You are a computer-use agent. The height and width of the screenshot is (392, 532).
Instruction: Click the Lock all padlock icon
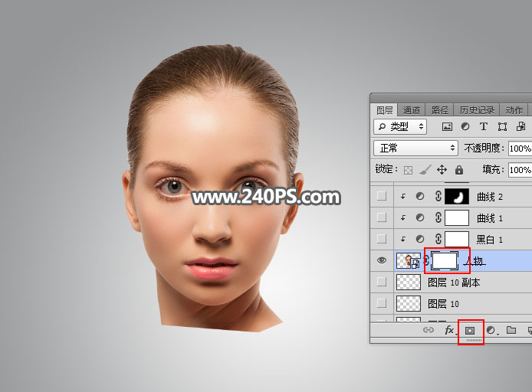click(459, 169)
